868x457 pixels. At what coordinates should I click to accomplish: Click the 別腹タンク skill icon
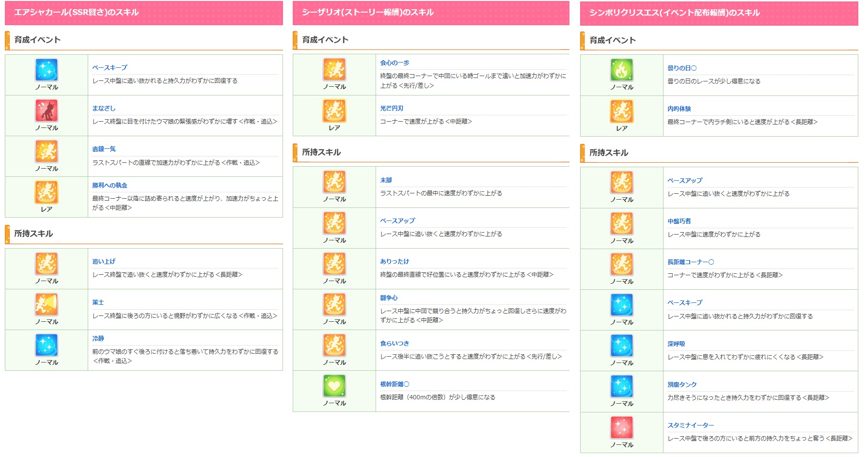pyautogui.click(x=622, y=386)
